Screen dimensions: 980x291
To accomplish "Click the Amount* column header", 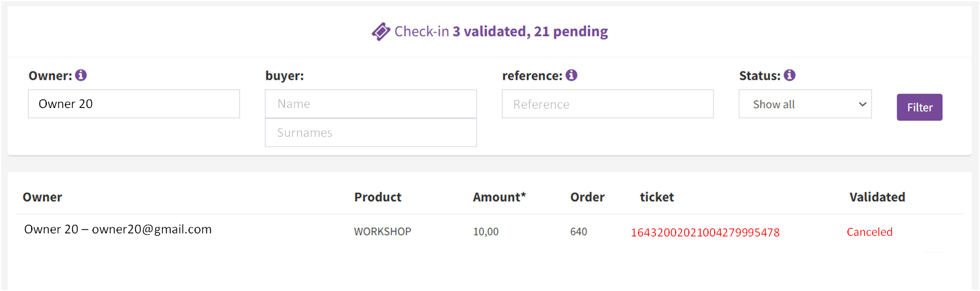I will (499, 197).
